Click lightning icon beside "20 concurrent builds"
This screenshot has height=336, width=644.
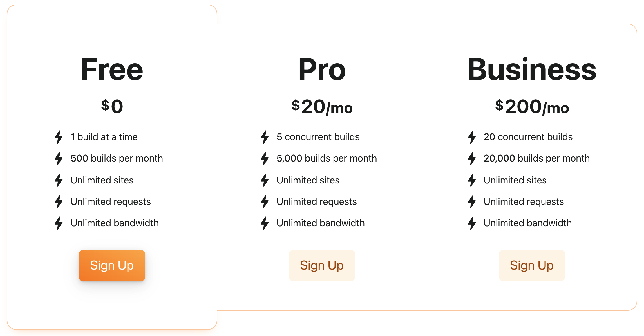tap(472, 137)
